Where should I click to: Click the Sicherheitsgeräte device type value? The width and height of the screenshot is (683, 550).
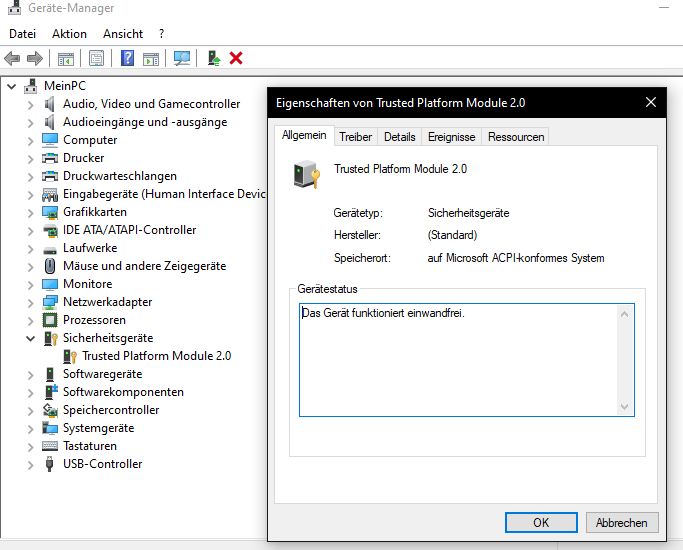coord(468,213)
